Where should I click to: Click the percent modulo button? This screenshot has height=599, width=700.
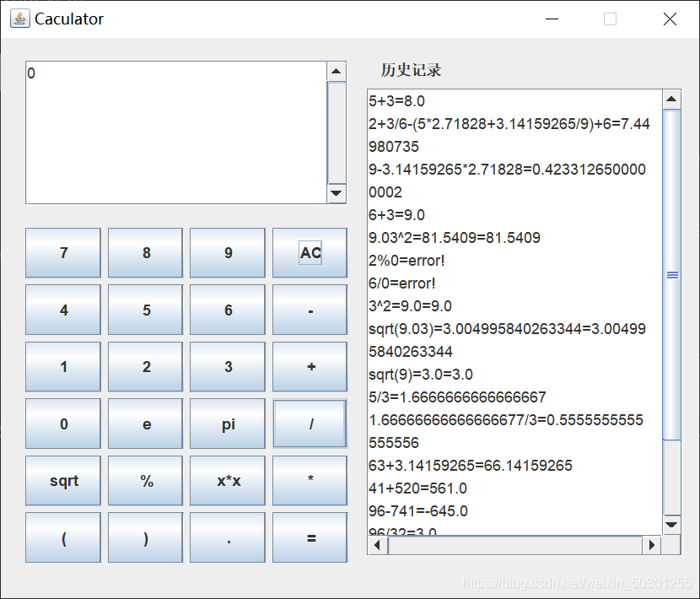(146, 480)
